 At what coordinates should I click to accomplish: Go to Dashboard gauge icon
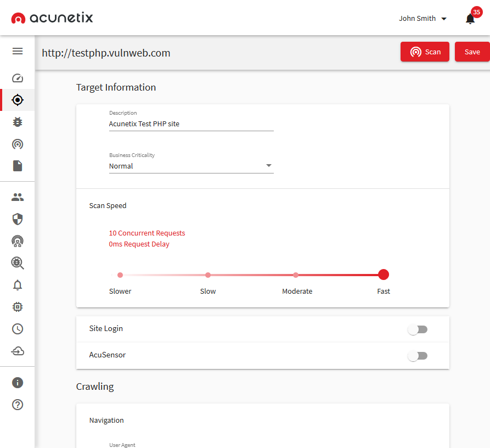18,78
